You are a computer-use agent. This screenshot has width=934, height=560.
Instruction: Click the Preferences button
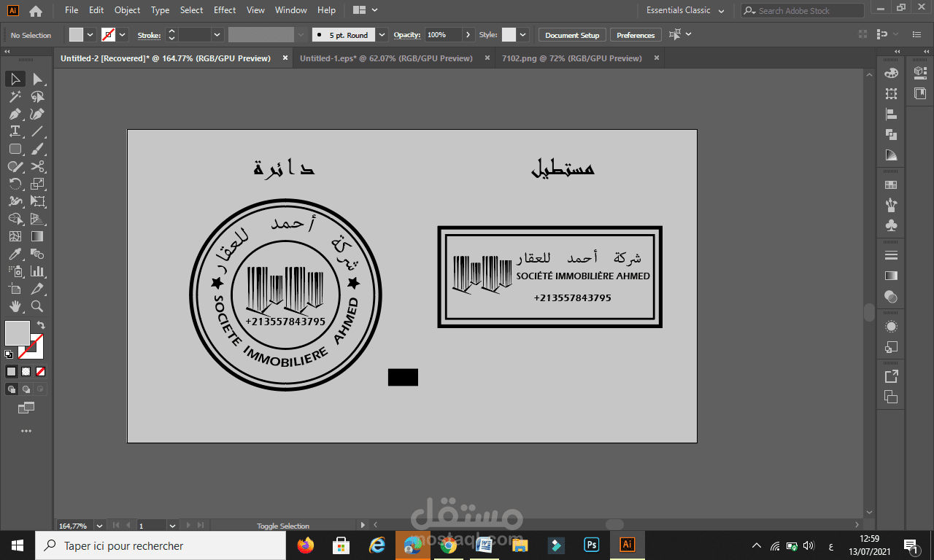coord(636,35)
